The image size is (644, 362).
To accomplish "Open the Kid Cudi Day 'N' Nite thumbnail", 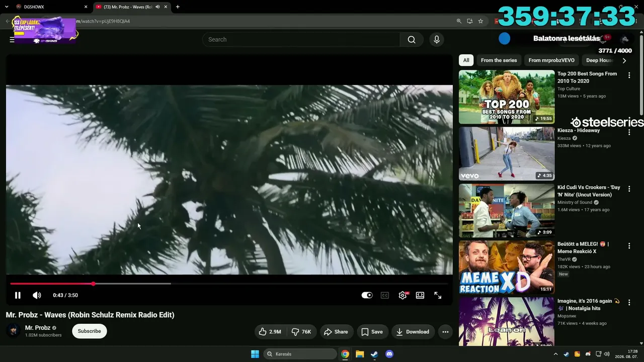I will click(507, 211).
